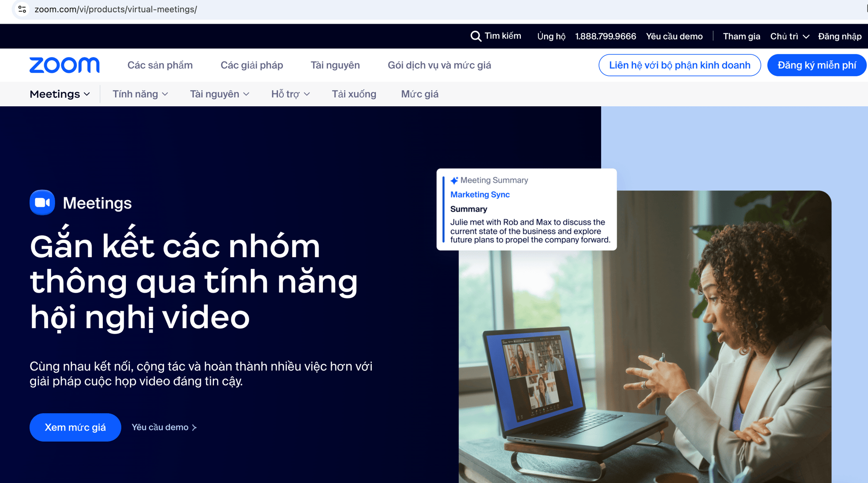Expand the Tài nguyên submenu in secondary bar
Screen dimensions: 868x483
[220, 94]
